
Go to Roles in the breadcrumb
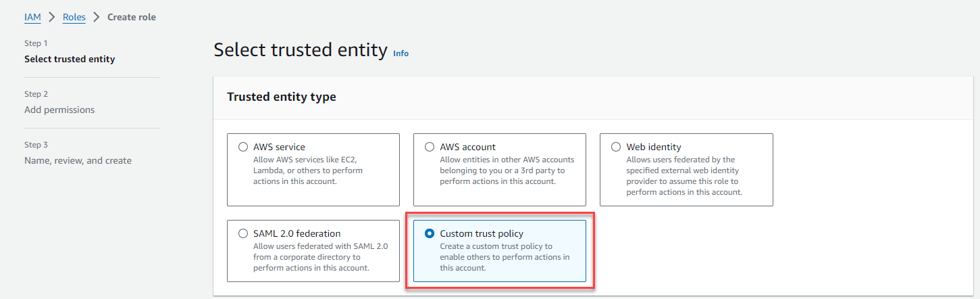click(74, 17)
